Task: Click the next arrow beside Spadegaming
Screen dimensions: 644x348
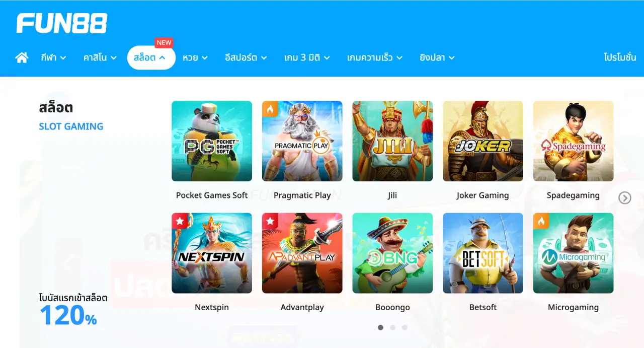Action: pos(624,198)
